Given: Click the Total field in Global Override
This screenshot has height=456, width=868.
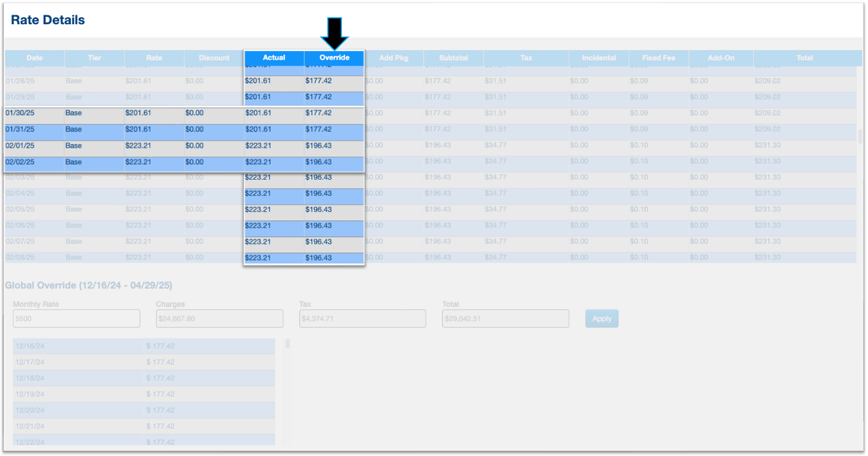Looking at the screenshot, I should (506, 319).
